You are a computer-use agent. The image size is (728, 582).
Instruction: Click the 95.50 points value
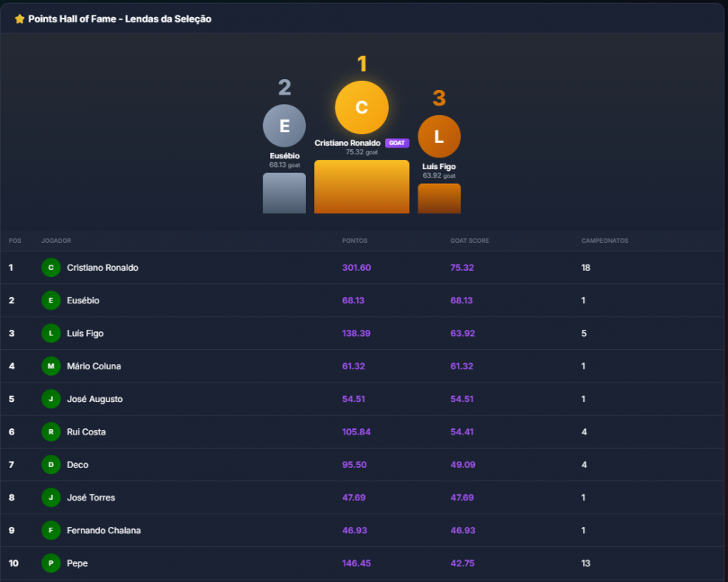(x=354, y=465)
